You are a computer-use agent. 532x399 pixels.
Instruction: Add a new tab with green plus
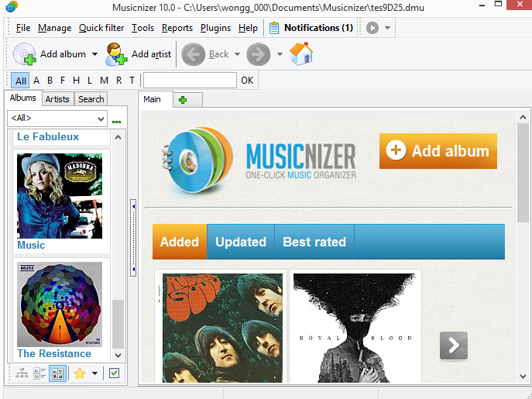click(x=183, y=100)
